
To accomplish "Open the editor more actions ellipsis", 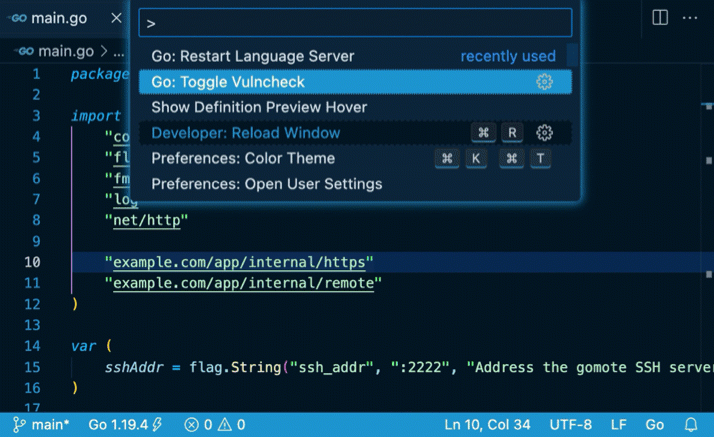I will pyautogui.click(x=690, y=18).
